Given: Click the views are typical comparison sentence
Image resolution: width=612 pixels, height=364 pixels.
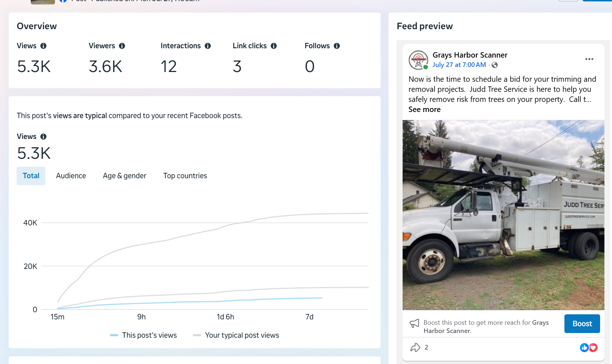Looking at the screenshot, I should tap(129, 116).
